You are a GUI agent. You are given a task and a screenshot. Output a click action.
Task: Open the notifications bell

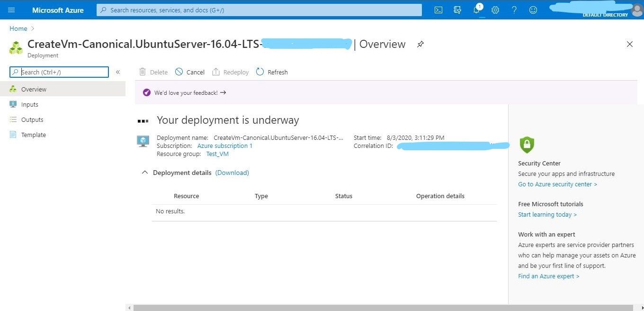click(x=476, y=9)
